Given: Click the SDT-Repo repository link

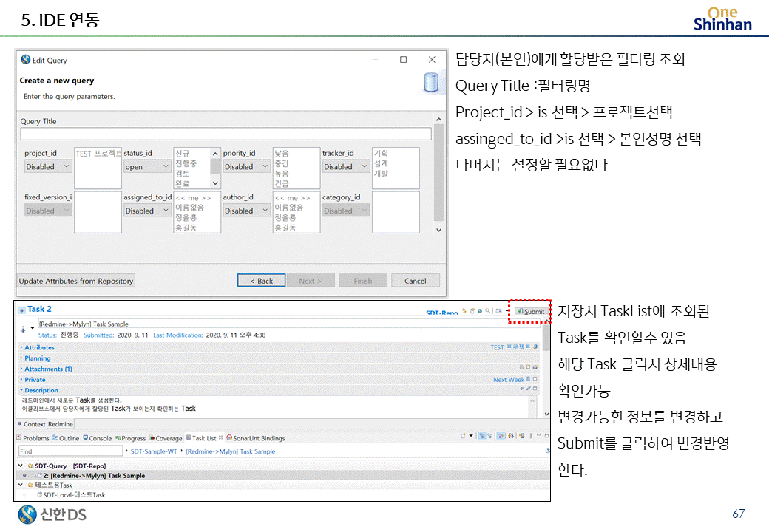Looking at the screenshot, I should pyautogui.click(x=442, y=312).
